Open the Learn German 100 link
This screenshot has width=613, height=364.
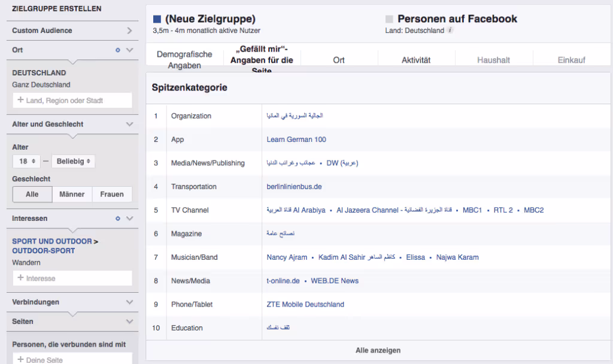tap(296, 139)
